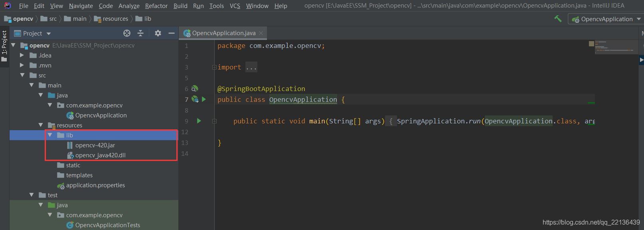
Task: Open the Edit menu
Action: pos(39,6)
